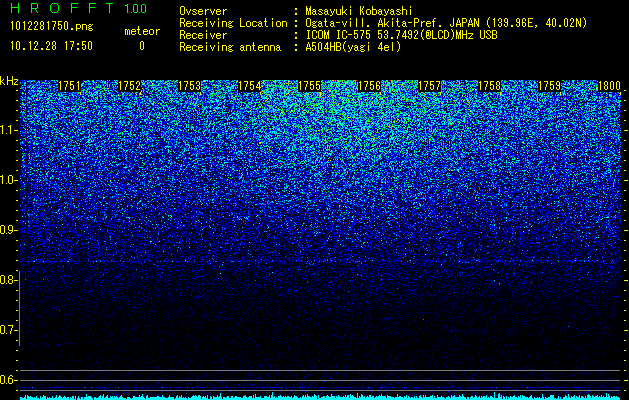
Task: Click the meteor label
Action: [x=142, y=31]
